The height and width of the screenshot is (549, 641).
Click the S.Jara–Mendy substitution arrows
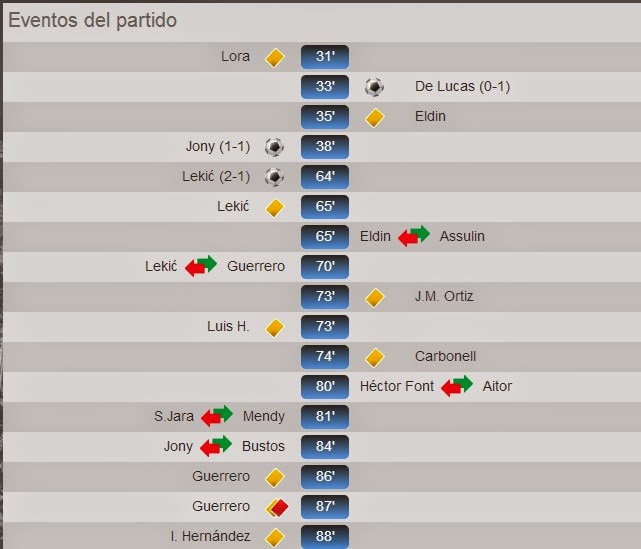tap(216, 416)
